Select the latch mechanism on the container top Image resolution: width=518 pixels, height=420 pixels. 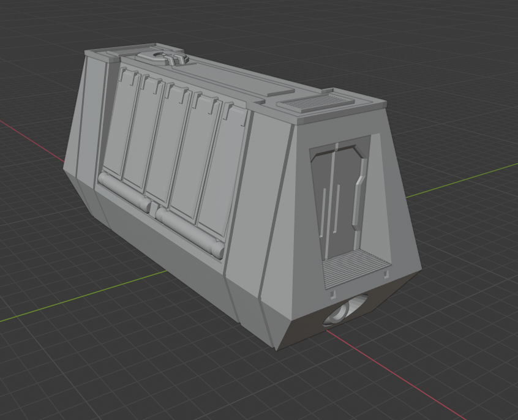162,58
